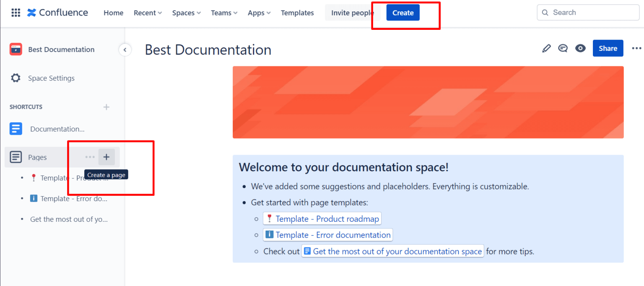This screenshot has height=286, width=644.
Task: Click inside the Search field
Action: (587, 12)
